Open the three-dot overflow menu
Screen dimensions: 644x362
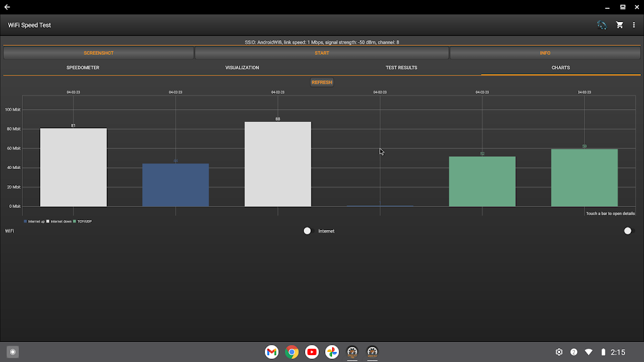(x=634, y=25)
